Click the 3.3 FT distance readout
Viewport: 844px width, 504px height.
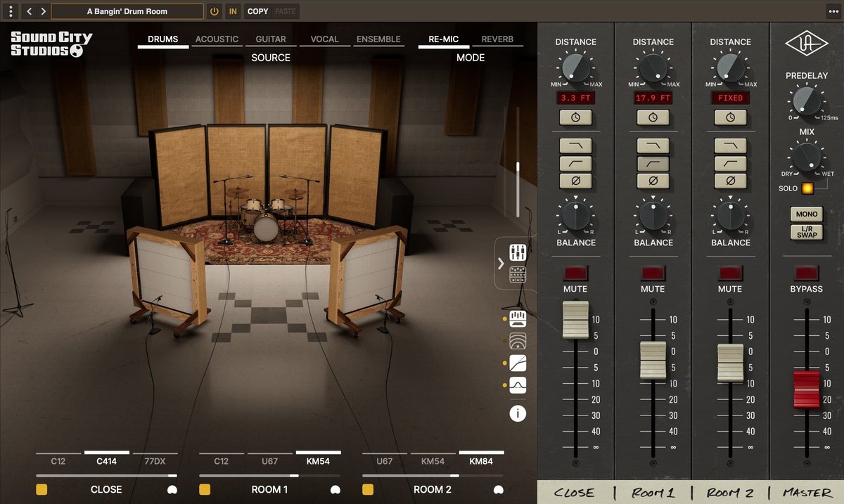click(575, 98)
